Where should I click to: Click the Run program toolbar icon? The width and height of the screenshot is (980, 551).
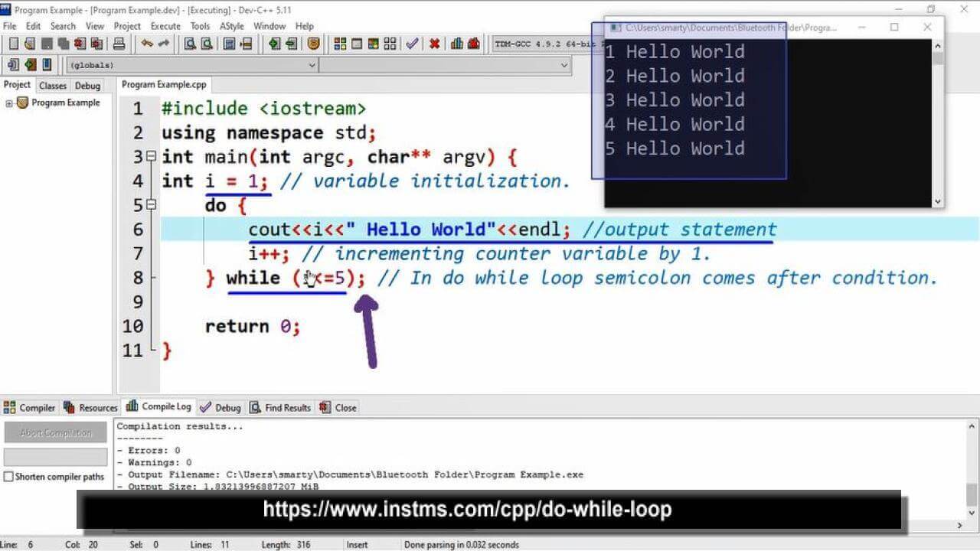[x=357, y=44]
